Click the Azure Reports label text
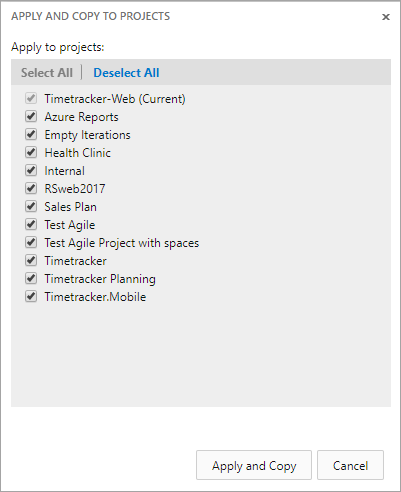 point(81,117)
